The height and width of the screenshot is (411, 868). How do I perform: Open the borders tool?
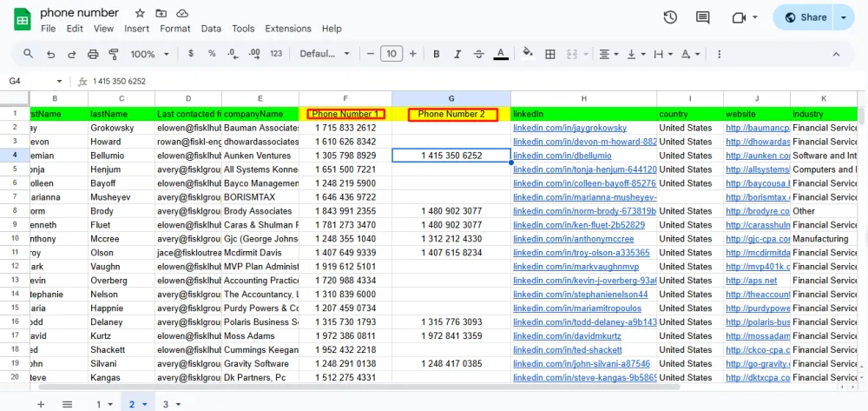(x=550, y=54)
